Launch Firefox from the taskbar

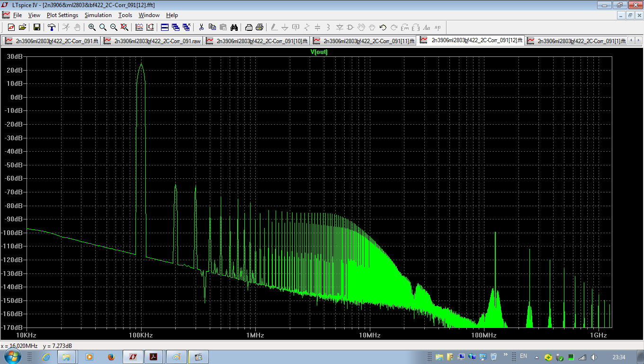[x=111, y=357]
